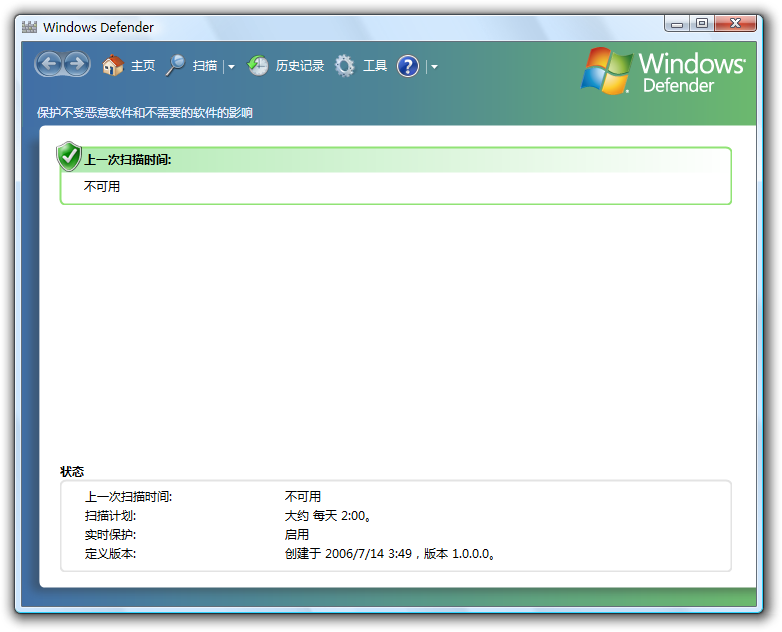Click 不可用 text in green banner
782x632 pixels.
pyautogui.click(x=102, y=187)
